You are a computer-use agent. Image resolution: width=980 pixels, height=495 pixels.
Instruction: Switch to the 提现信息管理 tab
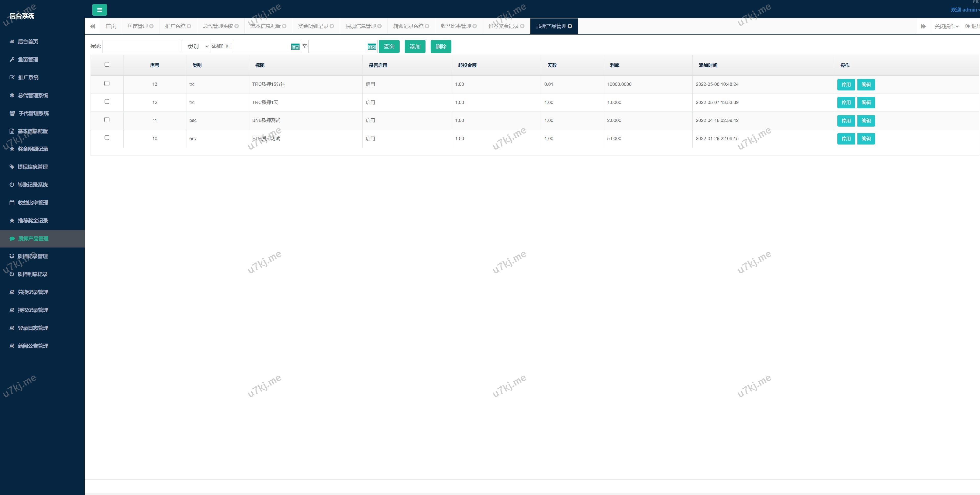(x=360, y=26)
